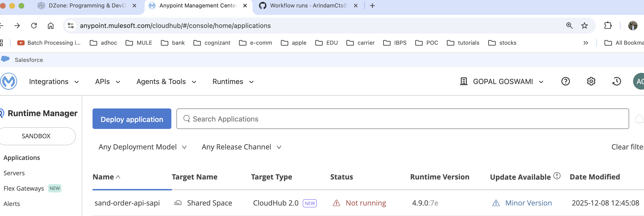Click the browser home icon
The width and height of the screenshot is (644, 216).
pyautogui.click(x=51, y=26)
